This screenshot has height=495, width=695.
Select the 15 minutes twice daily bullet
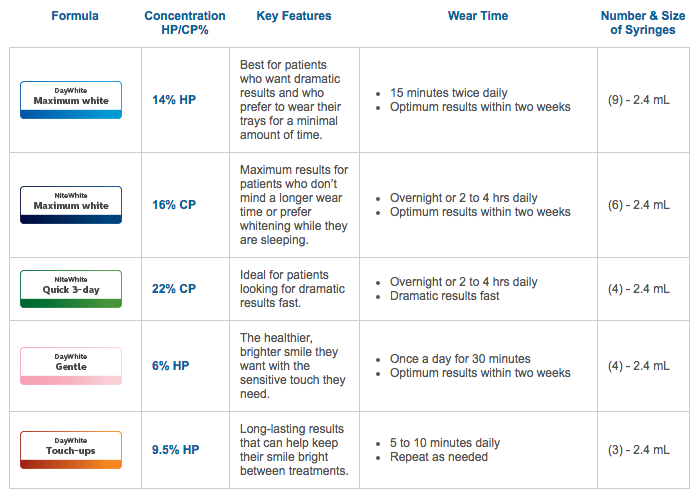[449, 93]
